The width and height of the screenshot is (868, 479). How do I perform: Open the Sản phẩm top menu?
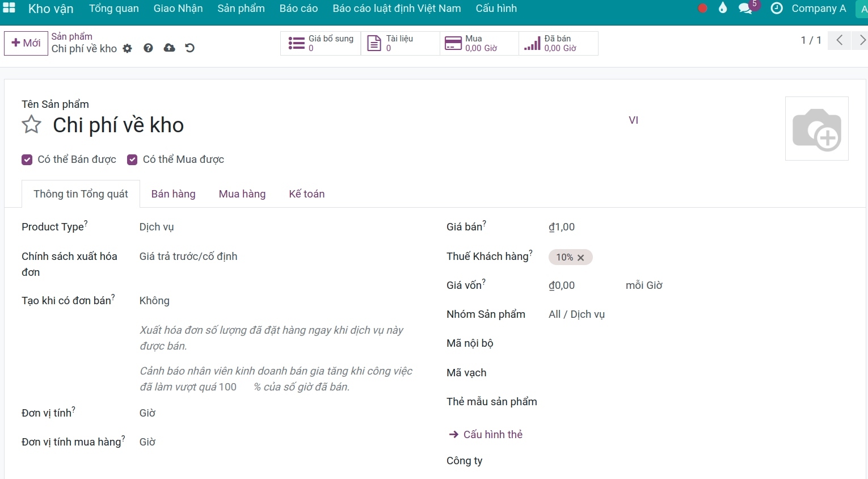241,9
